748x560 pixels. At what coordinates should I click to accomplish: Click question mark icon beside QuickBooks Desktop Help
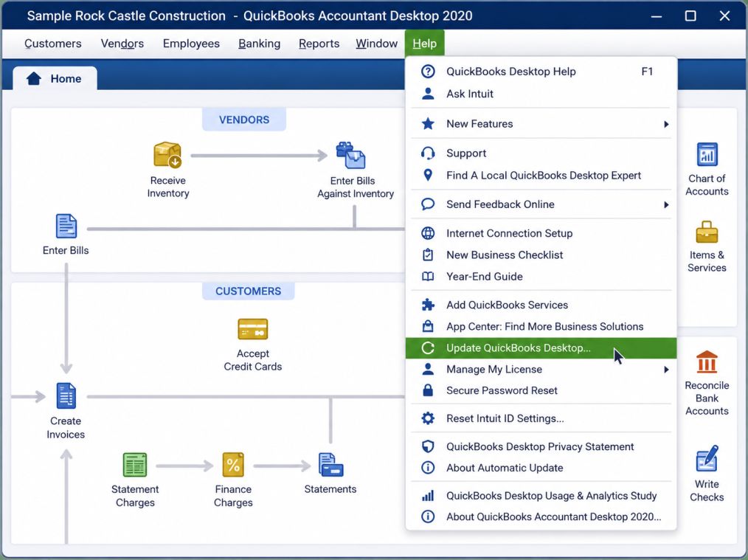tap(428, 72)
